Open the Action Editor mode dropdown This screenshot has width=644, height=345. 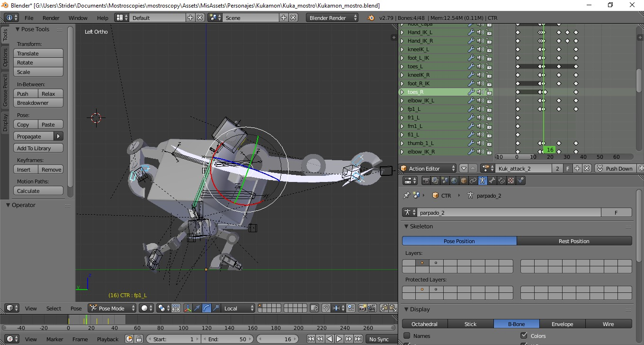click(x=428, y=168)
